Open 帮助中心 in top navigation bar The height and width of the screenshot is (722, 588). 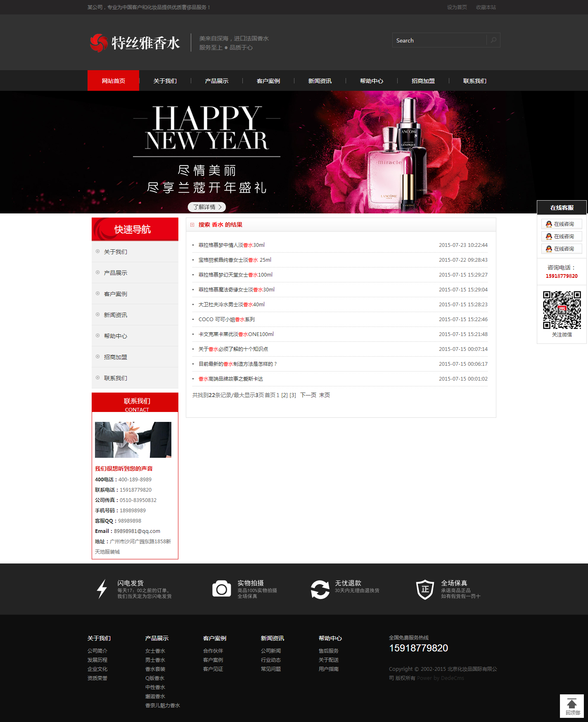[x=372, y=80]
